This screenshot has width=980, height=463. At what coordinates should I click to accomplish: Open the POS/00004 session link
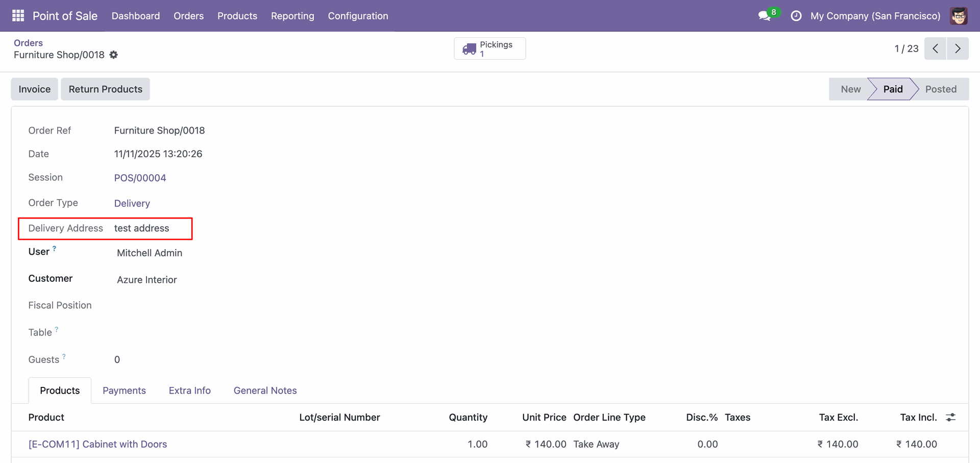click(x=140, y=178)
